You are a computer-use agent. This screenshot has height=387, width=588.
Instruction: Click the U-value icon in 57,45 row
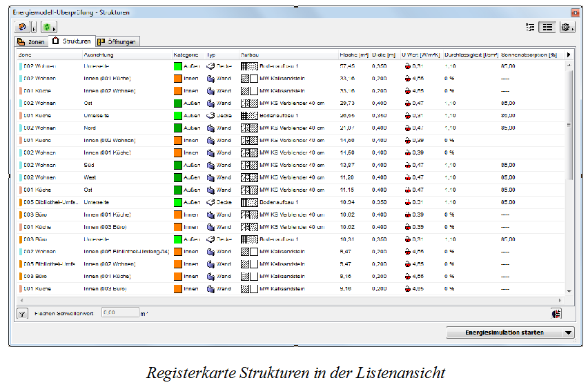[408, 66]
